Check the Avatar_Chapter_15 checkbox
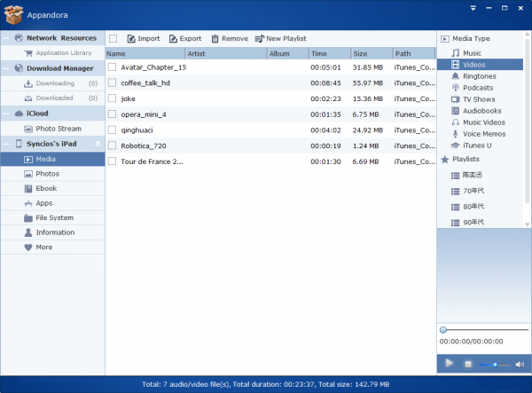 pos(113,67)
